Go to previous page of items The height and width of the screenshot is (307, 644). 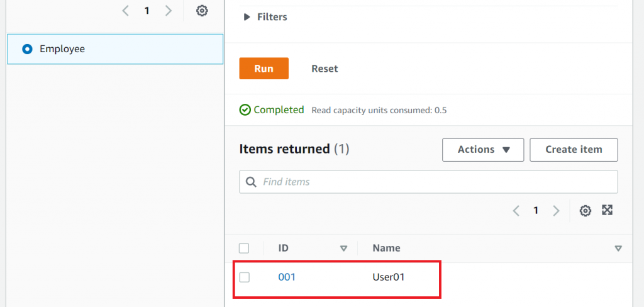point(516,211)
